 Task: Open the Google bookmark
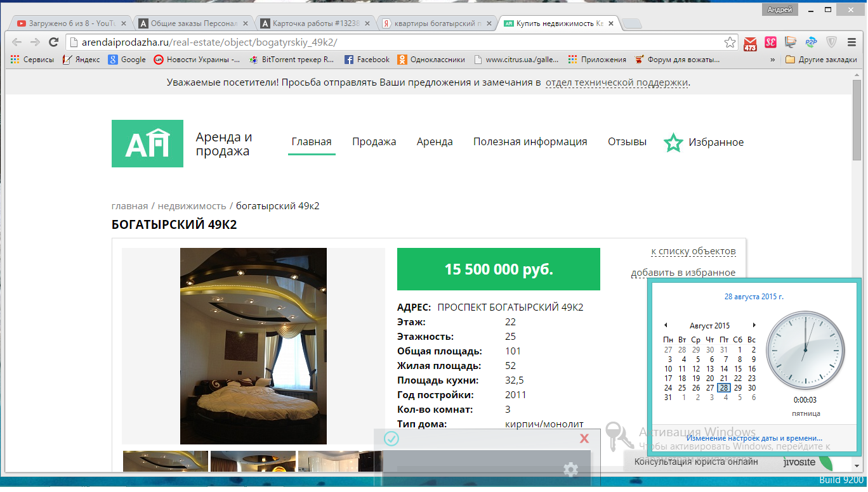coord(127,60)
